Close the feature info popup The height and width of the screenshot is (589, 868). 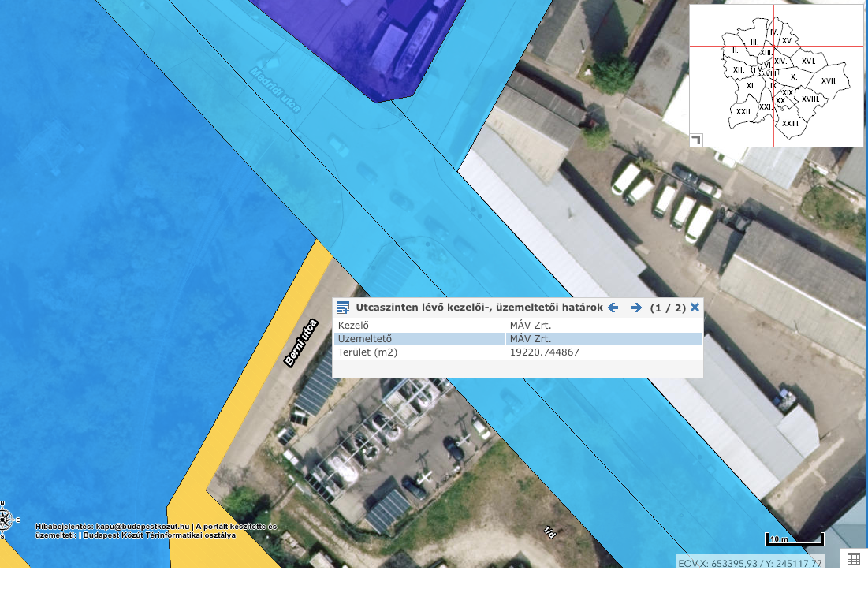click(695, 308)
